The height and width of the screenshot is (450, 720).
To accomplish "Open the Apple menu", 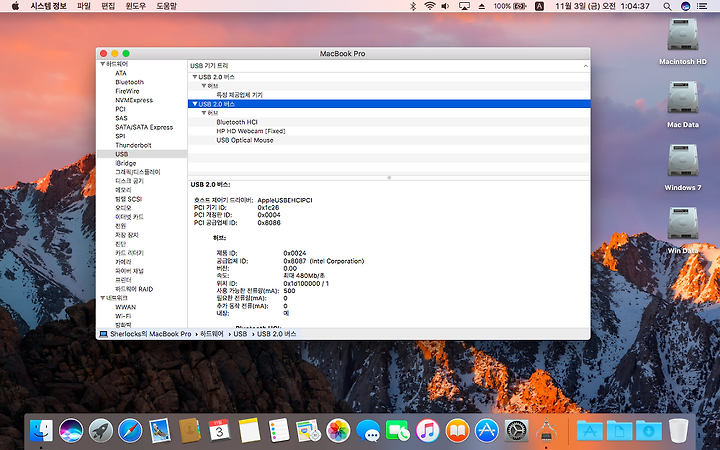I will coord(15,6).
